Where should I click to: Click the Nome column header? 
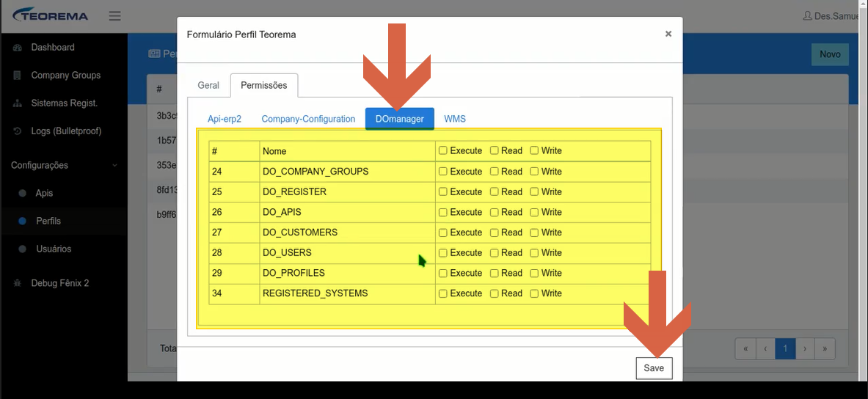click(x=348, y=150)
